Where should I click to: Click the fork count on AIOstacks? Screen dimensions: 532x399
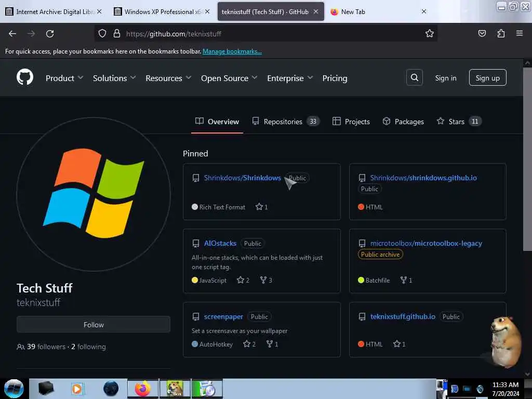click(x=266, y=280)
